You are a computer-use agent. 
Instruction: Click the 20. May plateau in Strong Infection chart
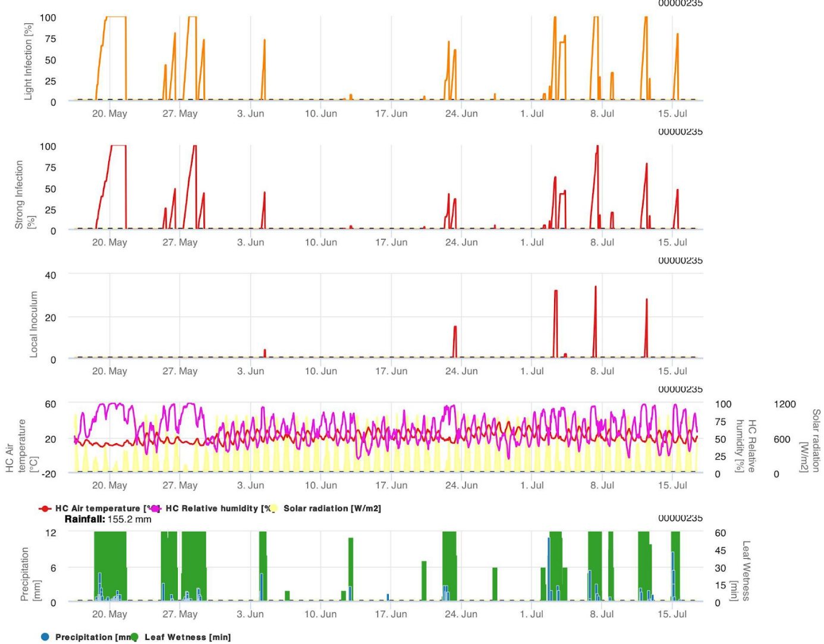(118, 146)
